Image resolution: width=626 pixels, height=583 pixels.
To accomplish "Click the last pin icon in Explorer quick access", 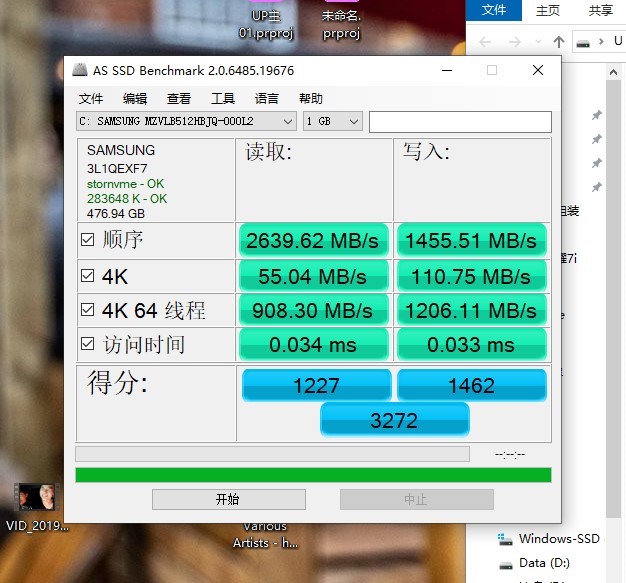I will click(x=596, y=187).
